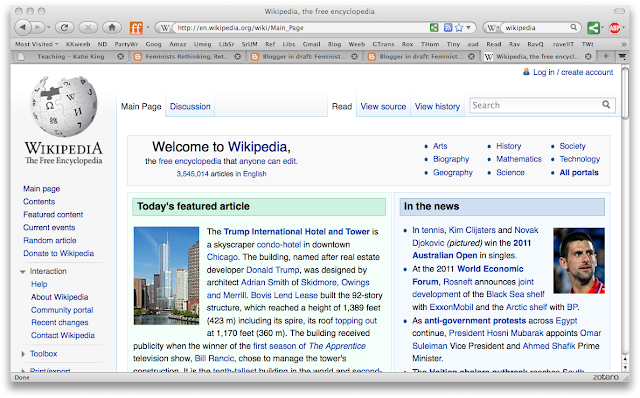
Task: Click the page vertical scrollbar thumb
Action: coord(625,93)
